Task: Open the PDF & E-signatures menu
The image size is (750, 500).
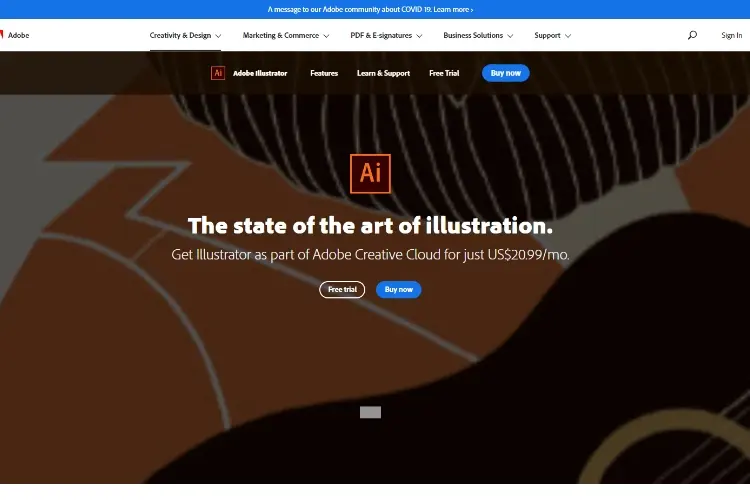Action: point(386,35)
